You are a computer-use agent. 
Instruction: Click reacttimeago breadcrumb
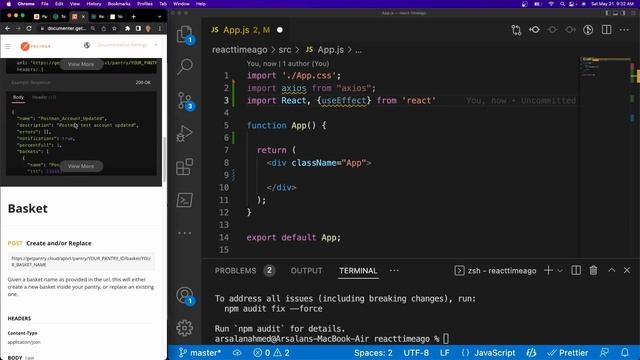[240, 50]
